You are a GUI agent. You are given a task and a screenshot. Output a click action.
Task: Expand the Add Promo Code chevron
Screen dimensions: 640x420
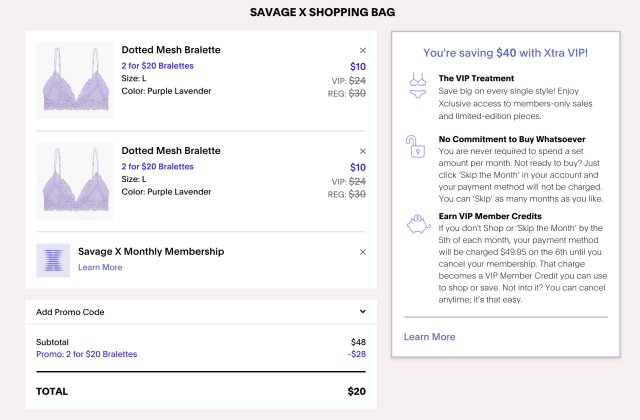[x=362, y=312]
